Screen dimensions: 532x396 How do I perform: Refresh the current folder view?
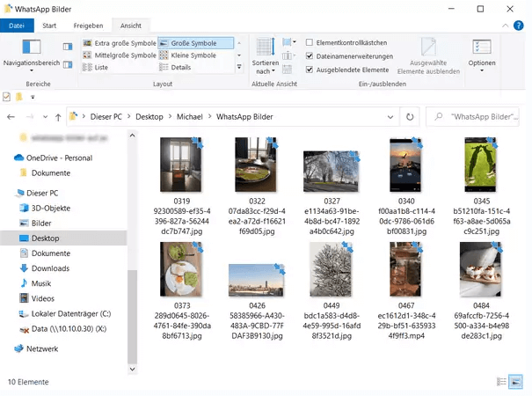pos(409,116)
